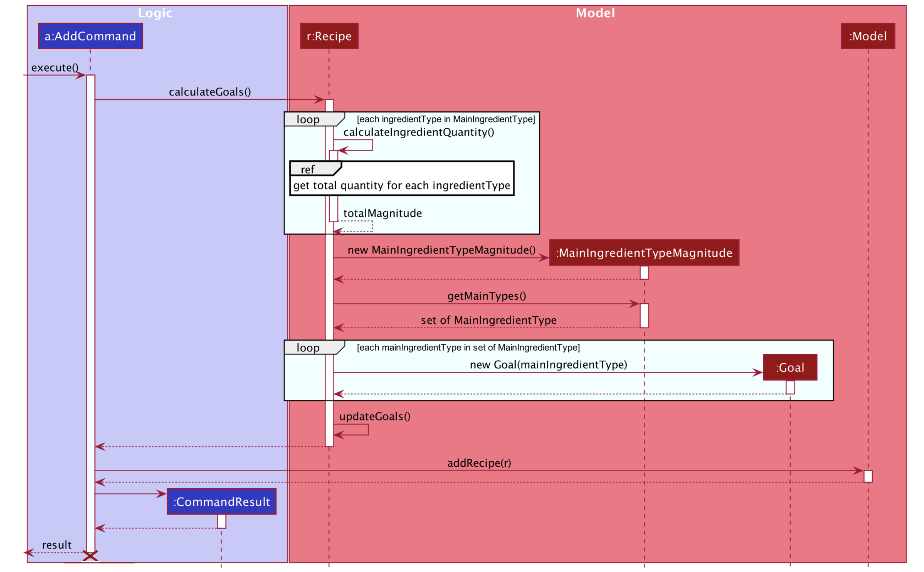Click the addRecipe(r) message label

(479, 463)
